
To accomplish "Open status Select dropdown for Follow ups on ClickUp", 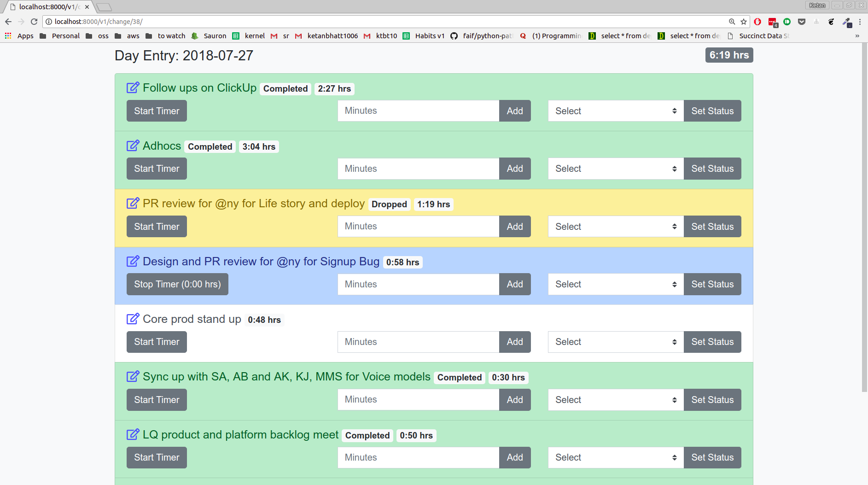I will pyautogui.click(x=616, y=111).
